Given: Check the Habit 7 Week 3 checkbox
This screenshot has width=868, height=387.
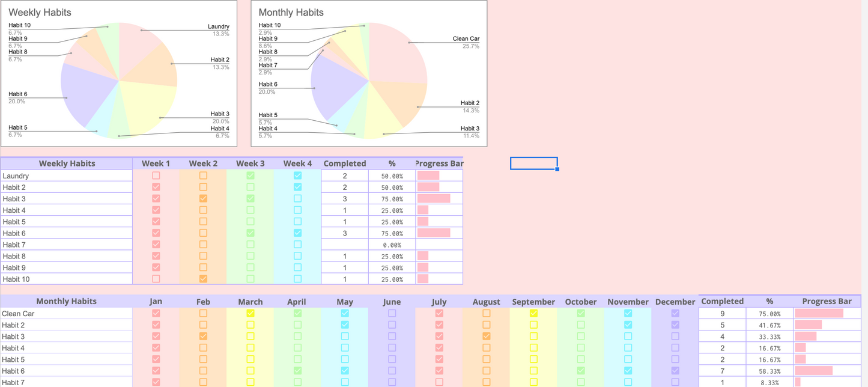Looking at the screenshot, I should [250, 245].
